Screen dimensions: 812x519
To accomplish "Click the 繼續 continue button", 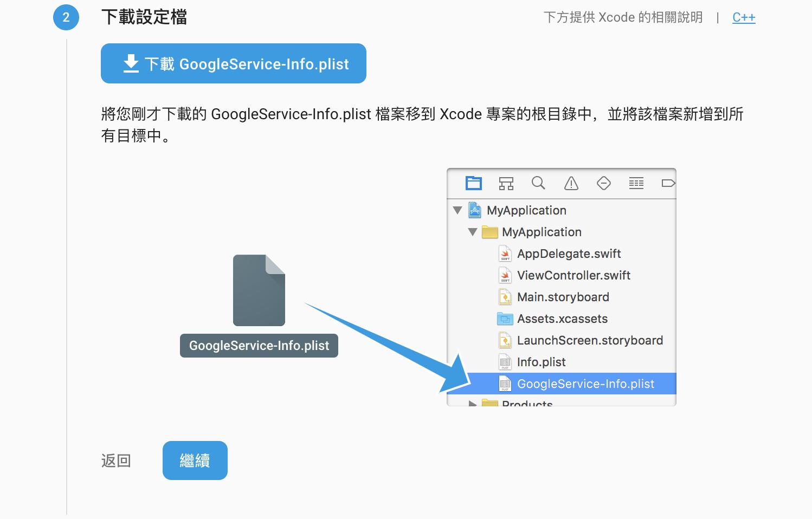I will [x=195, y=460].
